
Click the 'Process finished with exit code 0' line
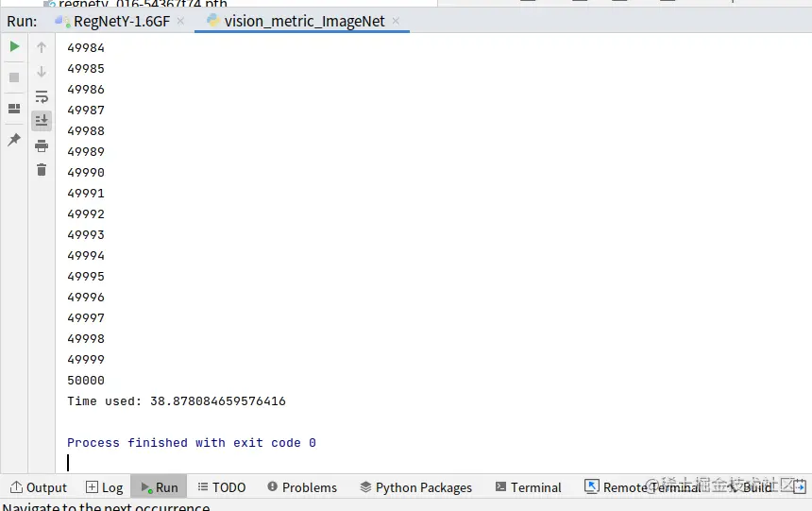(x=192, y=443)
